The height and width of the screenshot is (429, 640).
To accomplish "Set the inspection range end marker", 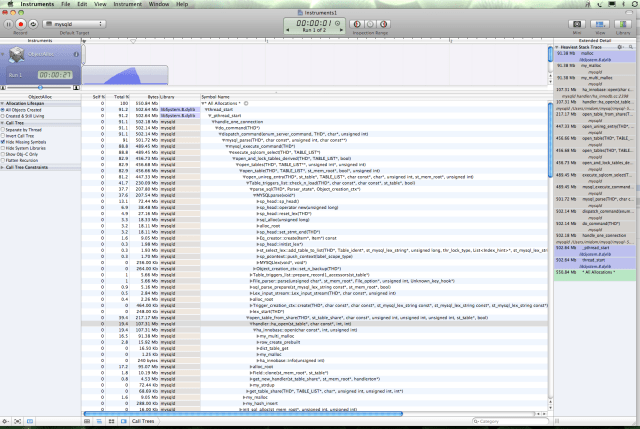I will 383,24.
